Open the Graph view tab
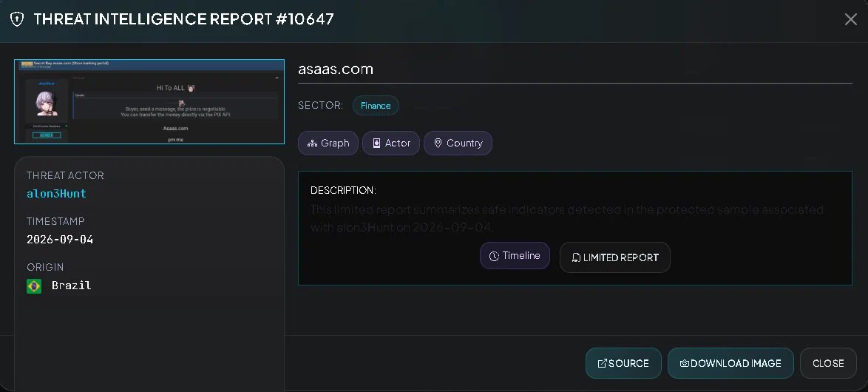The image size is (868, 392). click(x=328, y=143)
